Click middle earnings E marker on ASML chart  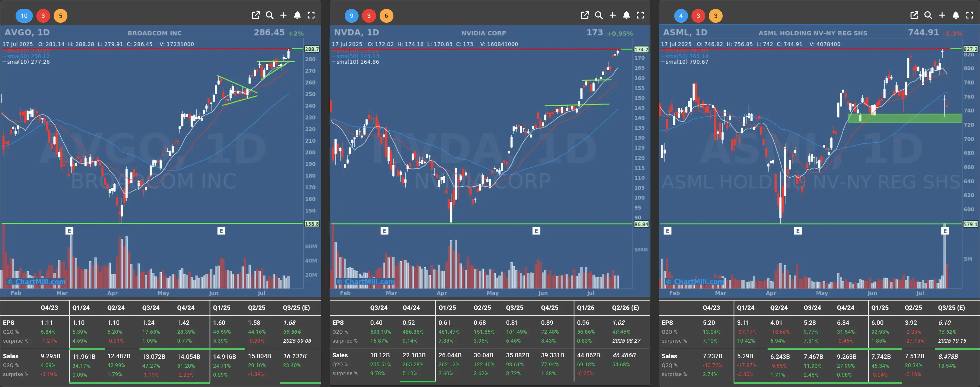coord(798,231)
